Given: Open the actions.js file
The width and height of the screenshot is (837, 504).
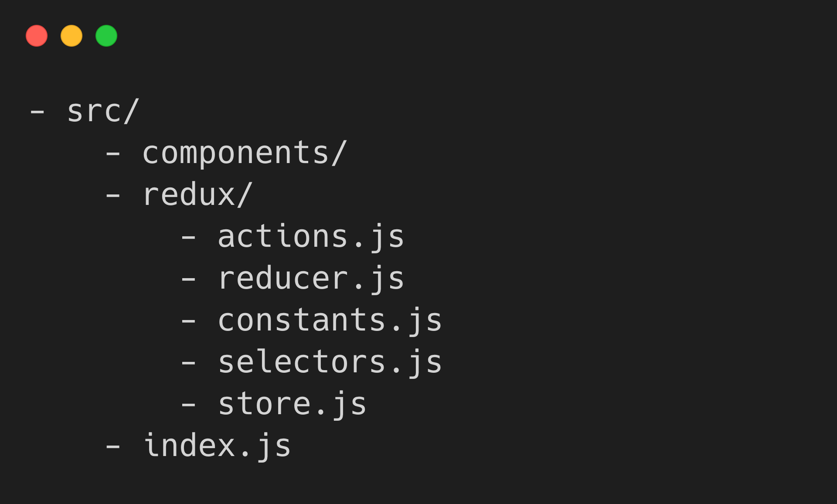Looking at the screenshot, I should tap(311, 237).
